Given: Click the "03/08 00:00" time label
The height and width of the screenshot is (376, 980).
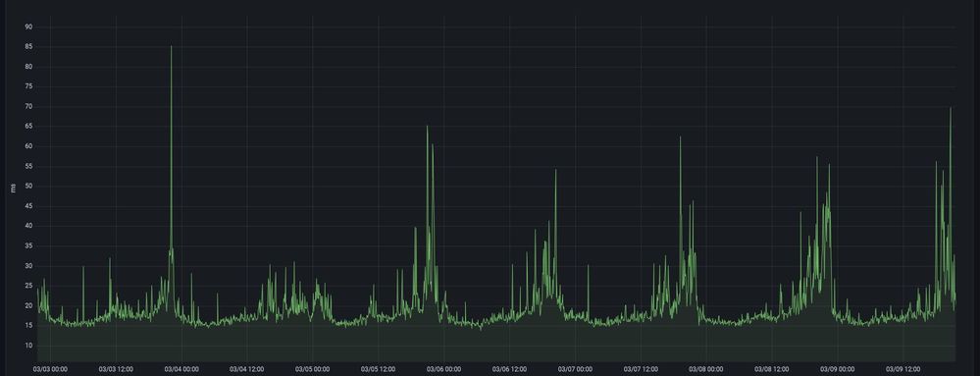Looking at the screenshot, I should [706, 370].
